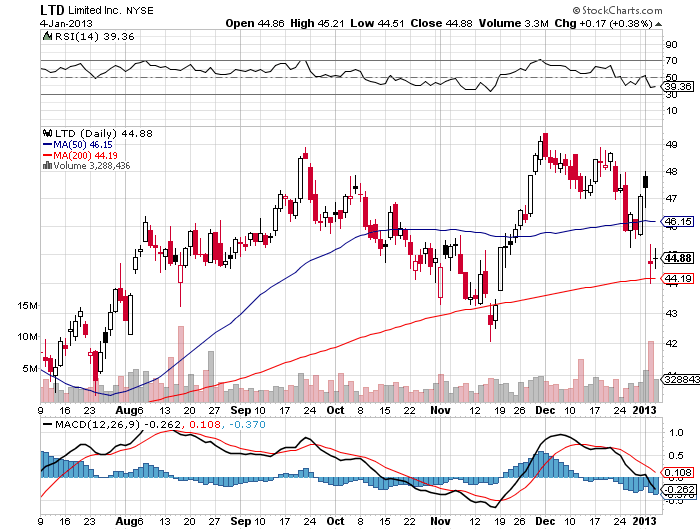Click the 1.0 label on MACD axis
This screenshot has width=700, height=530.
pos(675,432)
